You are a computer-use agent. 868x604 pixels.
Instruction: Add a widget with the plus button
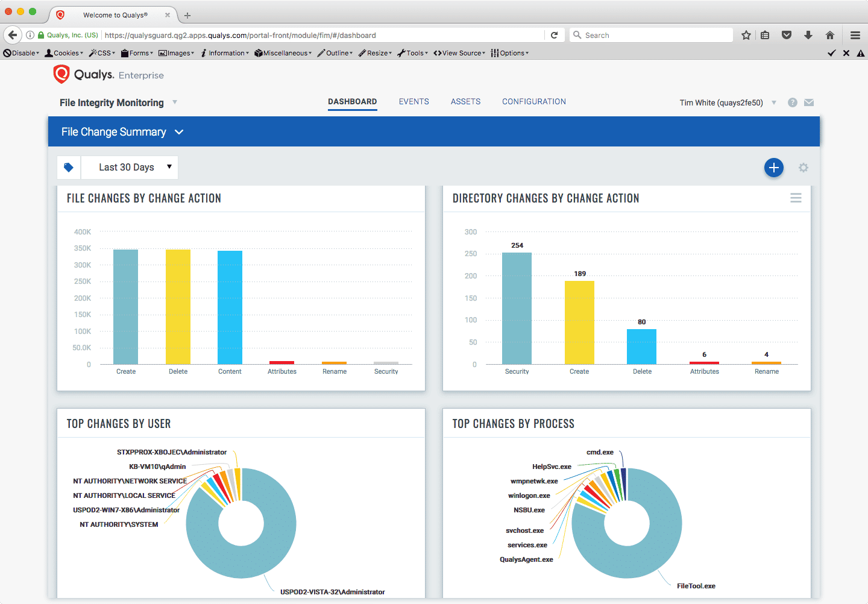pos(774,168)
